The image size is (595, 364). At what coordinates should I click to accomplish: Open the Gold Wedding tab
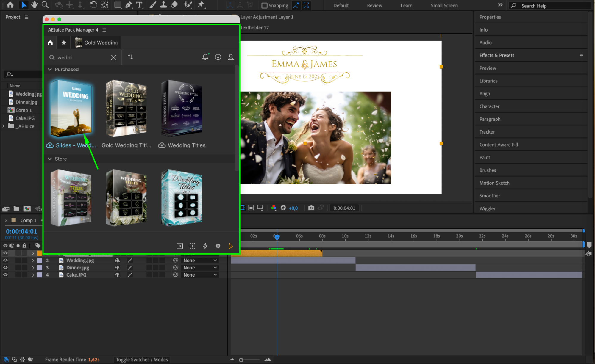click(96, 43)
